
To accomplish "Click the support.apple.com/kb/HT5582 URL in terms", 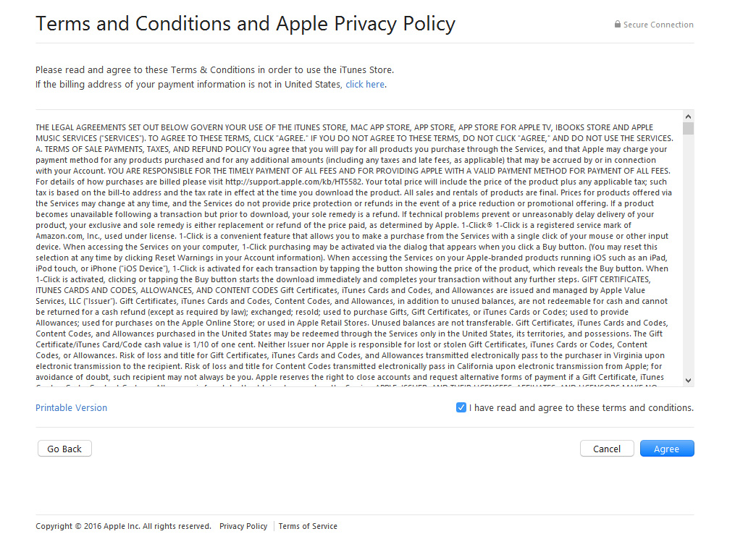I will [x=293, y=182].
